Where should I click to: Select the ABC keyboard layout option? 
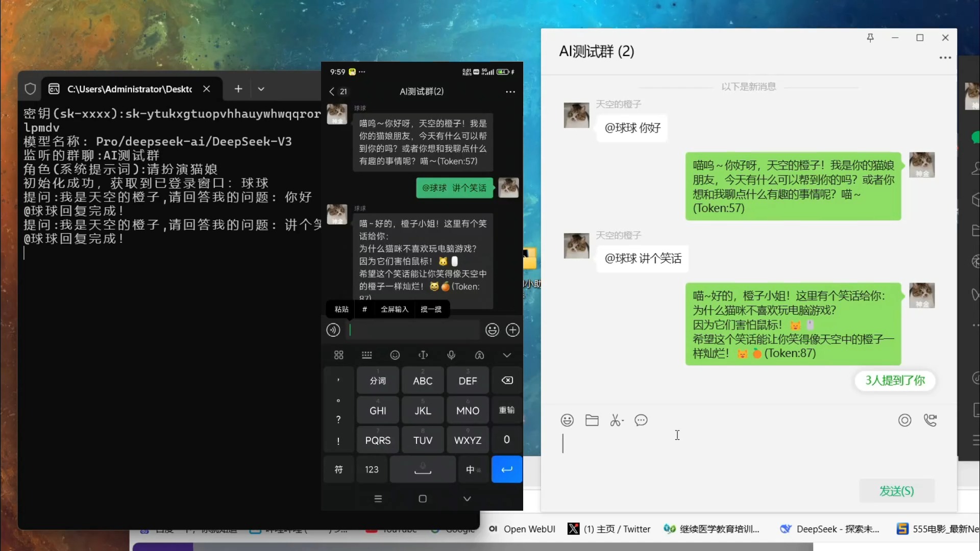(x=422, y=380)
